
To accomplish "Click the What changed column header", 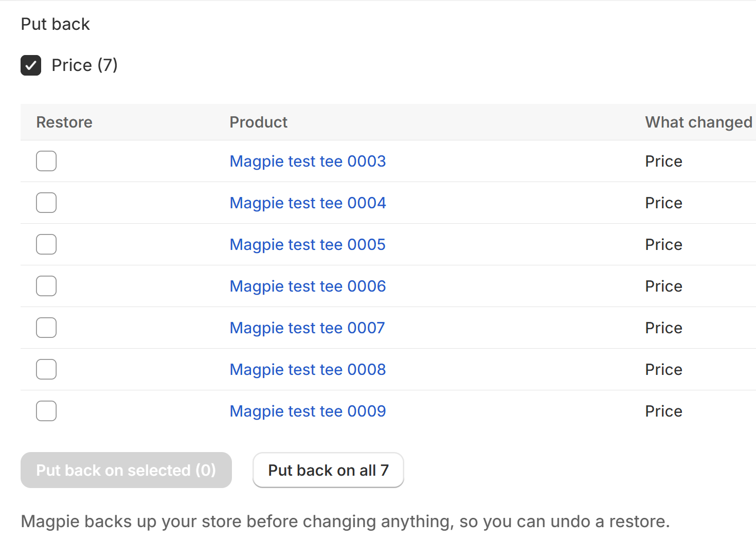I will click(699, 122).
